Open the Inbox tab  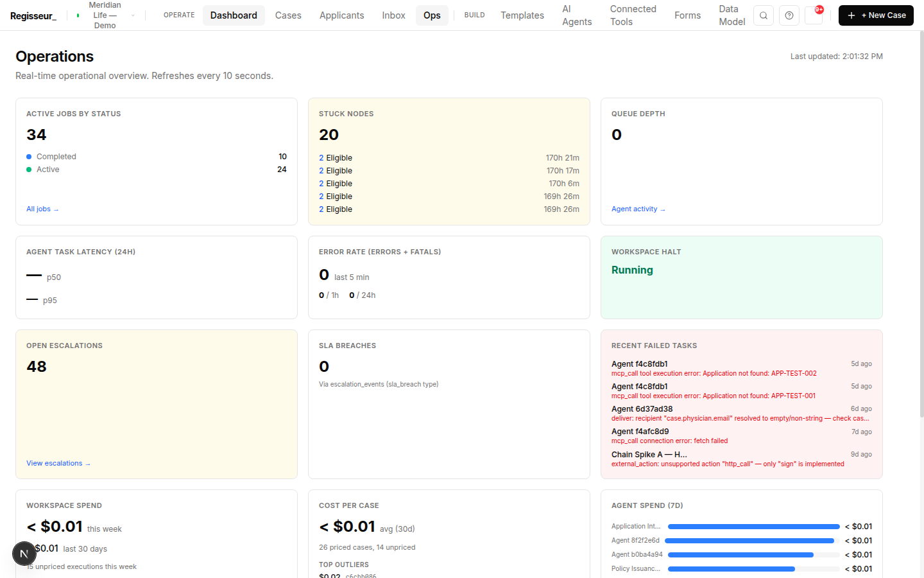(393, 15)
